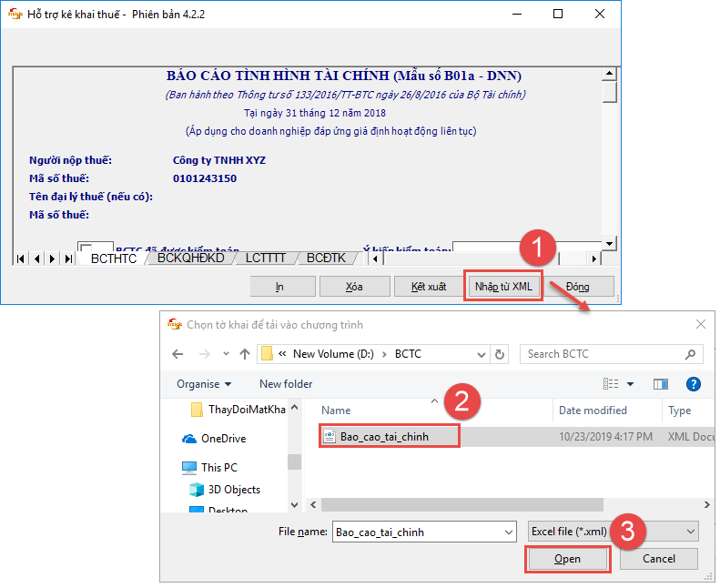This screenshot has height=588, width=720.
Task: Refresh the BCTC folder listing
Action: [500, 354]
